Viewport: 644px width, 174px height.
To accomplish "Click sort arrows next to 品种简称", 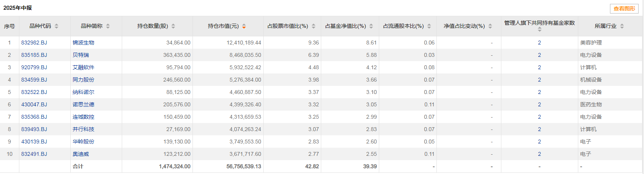I will [108, 26].
